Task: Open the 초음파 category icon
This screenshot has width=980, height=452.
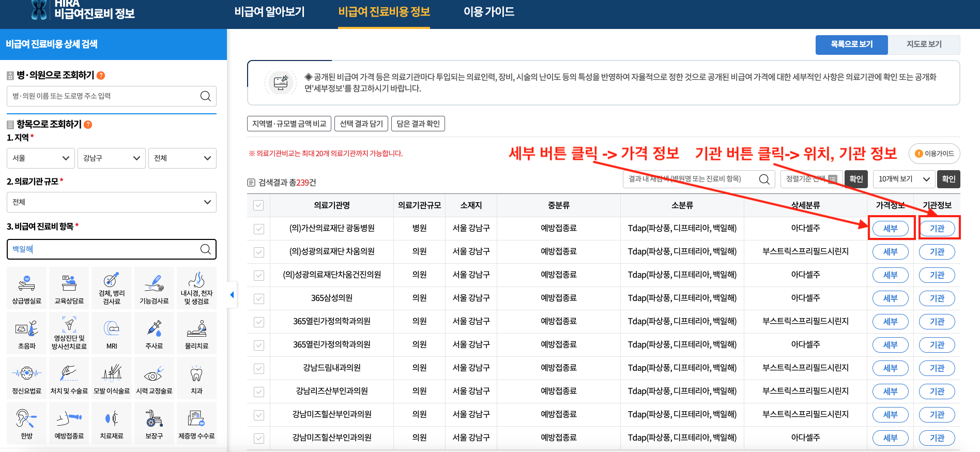Action: (x=27, y=333)
